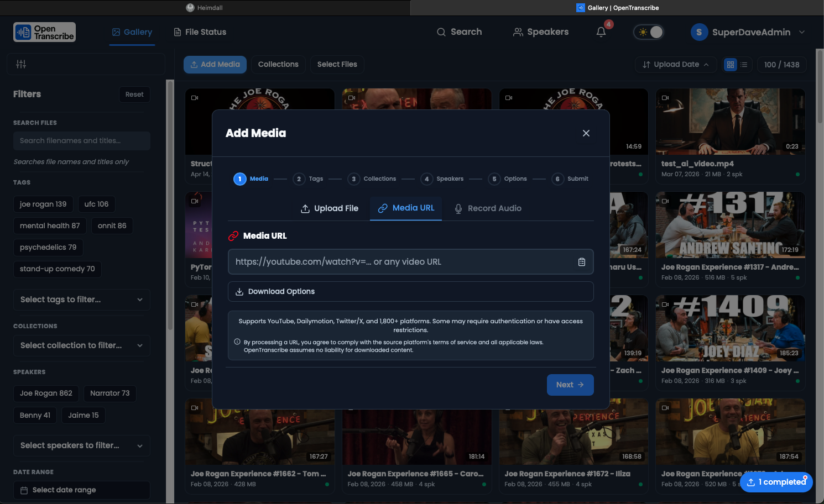This screenshot has height=504, width=824.
Task: Expand Download Options section
Action: [x=411, y=291]
